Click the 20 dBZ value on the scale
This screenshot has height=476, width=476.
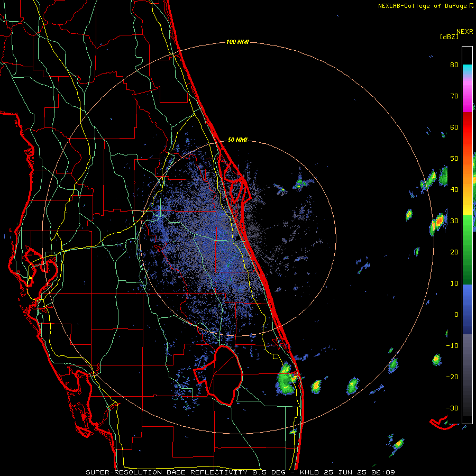(454, 252)
